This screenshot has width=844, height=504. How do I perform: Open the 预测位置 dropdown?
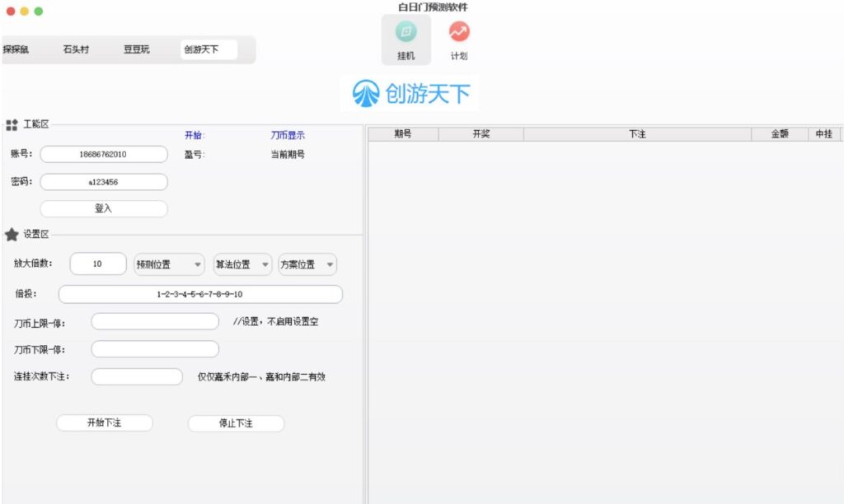coord(168,264)
